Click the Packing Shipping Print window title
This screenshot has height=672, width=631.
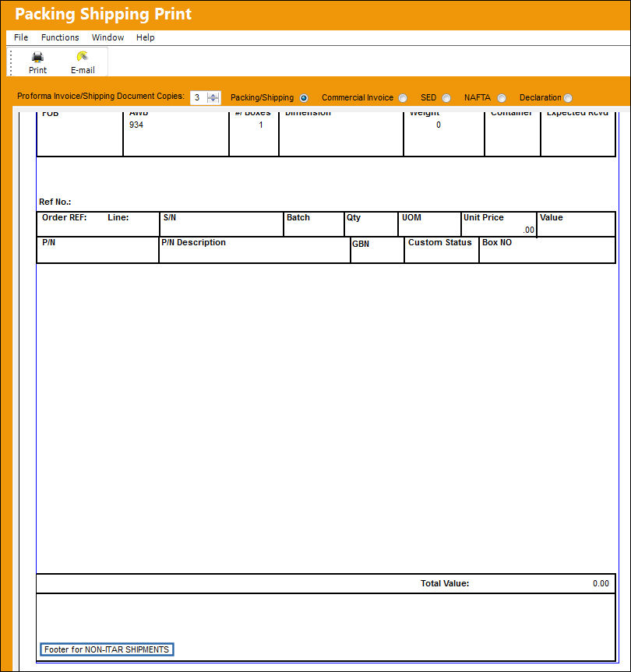104,14
